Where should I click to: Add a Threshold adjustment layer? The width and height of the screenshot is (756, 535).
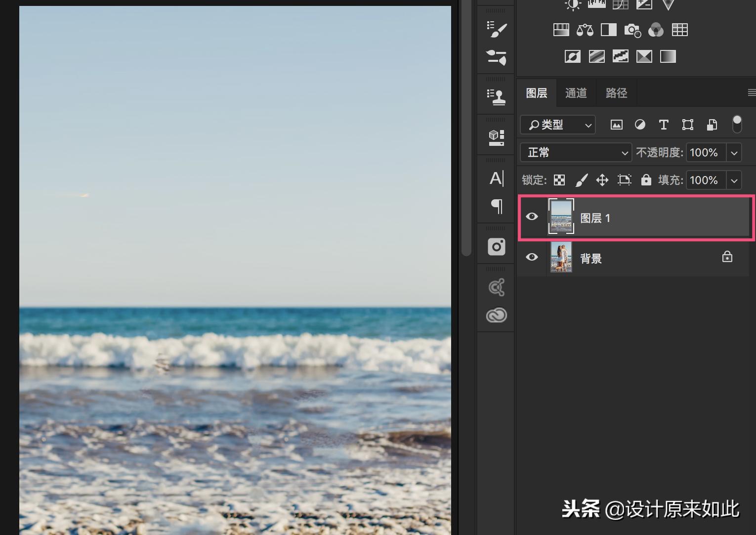(x=621, y=56)
